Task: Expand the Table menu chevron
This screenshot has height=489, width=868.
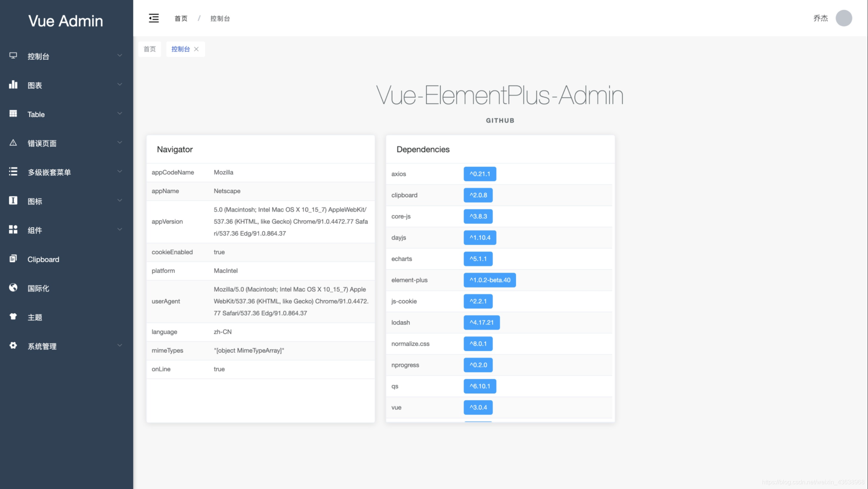Action: [120, 114]
